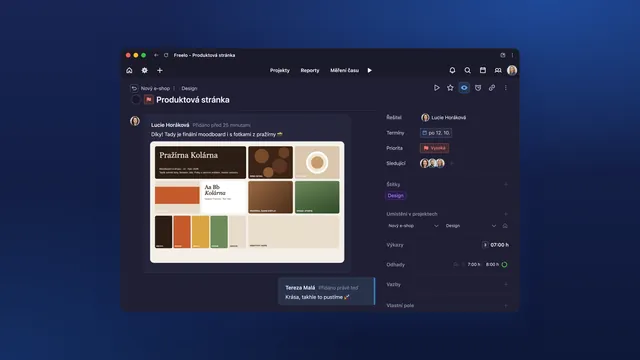Viewport: 640px width, 360px height.
Task: Open Nový e-shop breadcrumb link
Action: (x=155, y=88)
